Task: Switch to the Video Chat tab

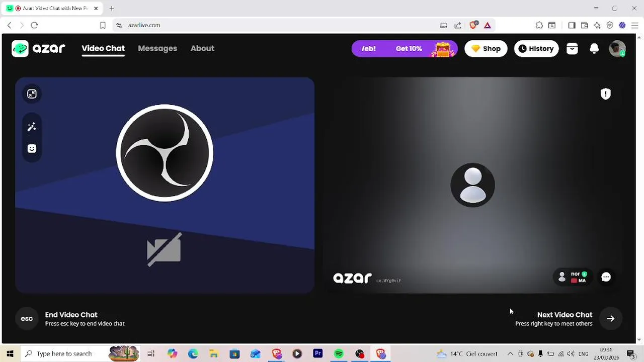Action: [103, 48]
